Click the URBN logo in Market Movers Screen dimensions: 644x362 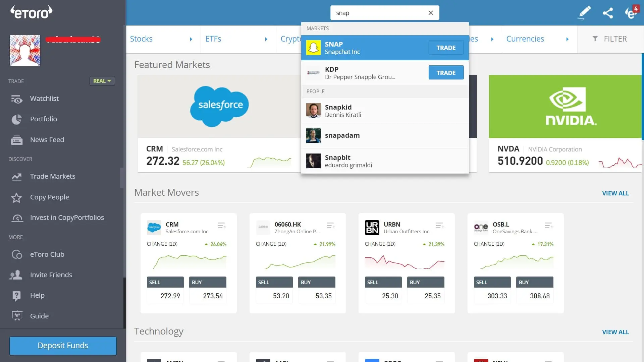pyautogui.click(x=372, y=228)
